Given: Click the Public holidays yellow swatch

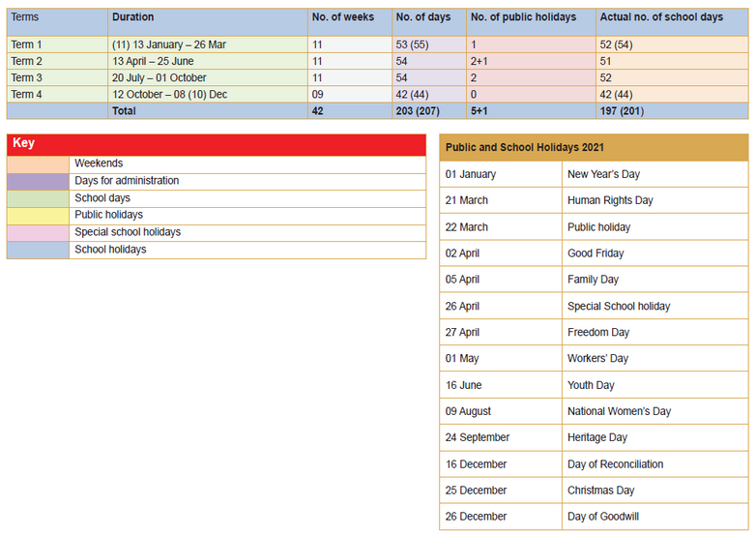Looking at the screenshot, I should tap(38, 216).
